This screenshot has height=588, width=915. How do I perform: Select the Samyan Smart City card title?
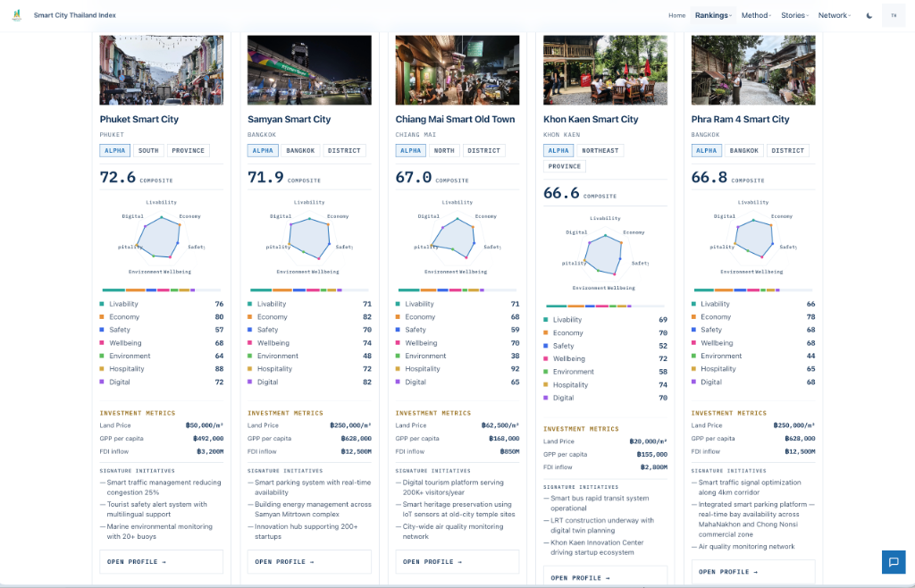click(x=289, y=119)
